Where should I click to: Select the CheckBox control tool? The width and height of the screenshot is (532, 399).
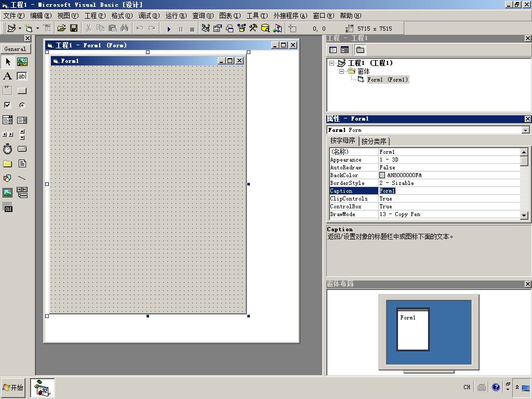pyautogui.click(x=7, y=105)
